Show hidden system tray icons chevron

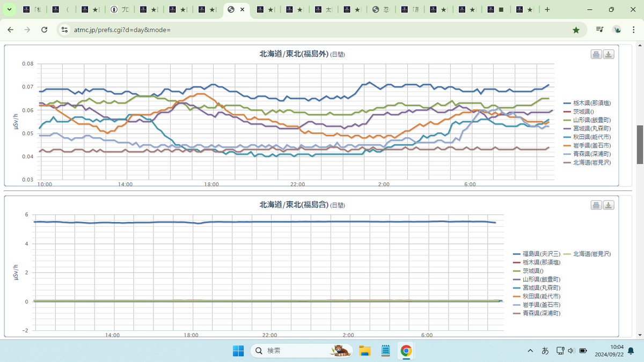530,351
